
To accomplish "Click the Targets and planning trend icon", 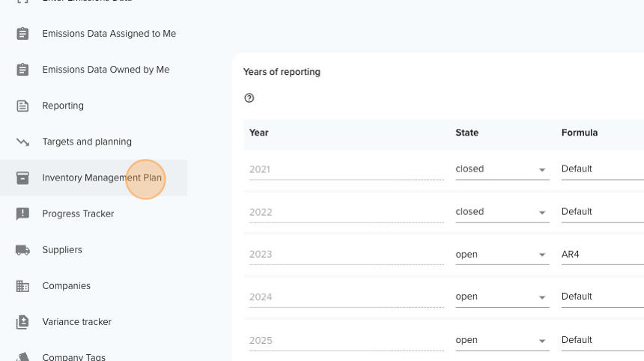I will click(x=22, y=142).
